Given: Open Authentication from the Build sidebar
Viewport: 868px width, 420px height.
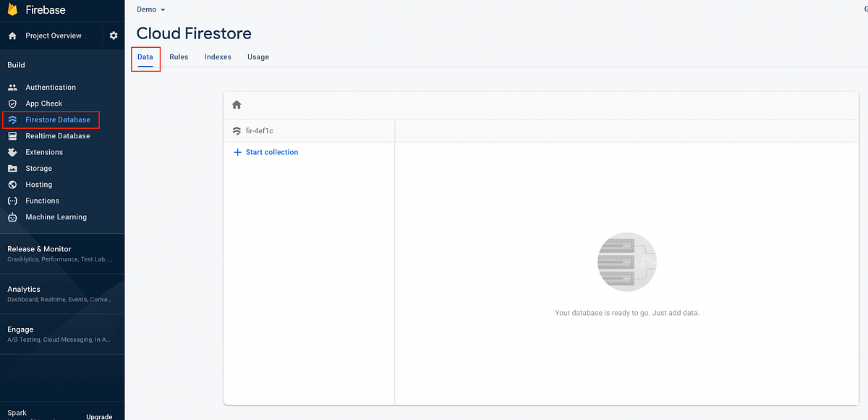Looking at the screenshot, I should 51,87.
